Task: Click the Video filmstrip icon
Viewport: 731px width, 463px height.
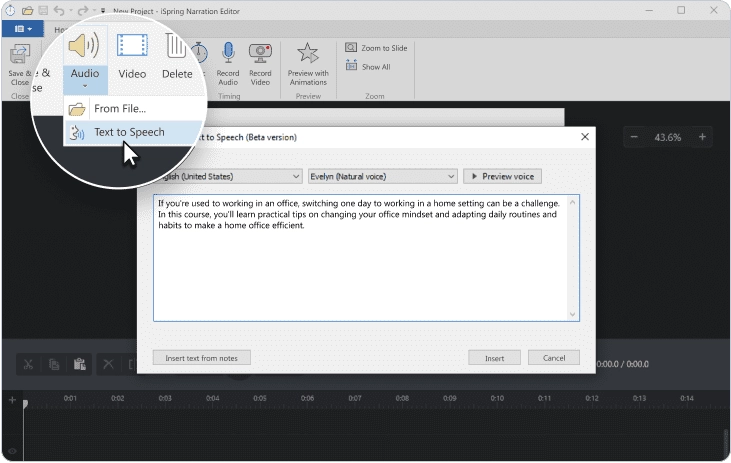Action: [x=132, y=48]
